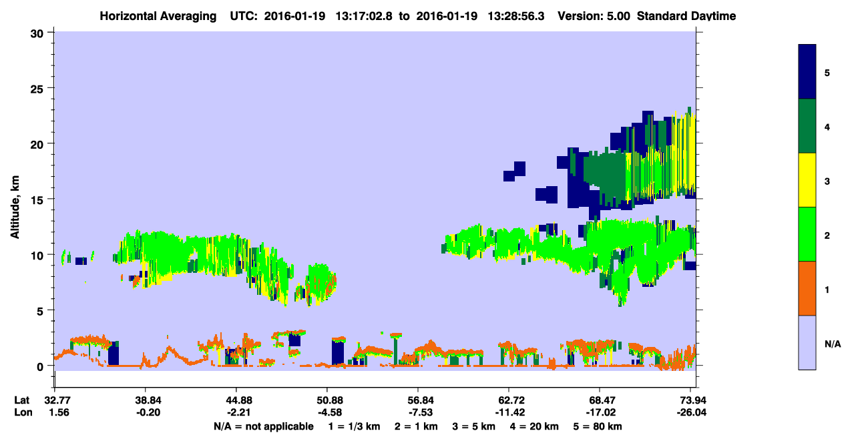Click the 'Lon' row label
This screenshot has height=445, width=868.
click(x=22, y=412)
